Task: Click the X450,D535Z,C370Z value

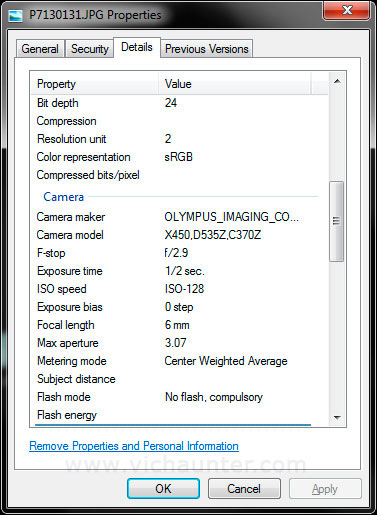Action: [213, 235]
